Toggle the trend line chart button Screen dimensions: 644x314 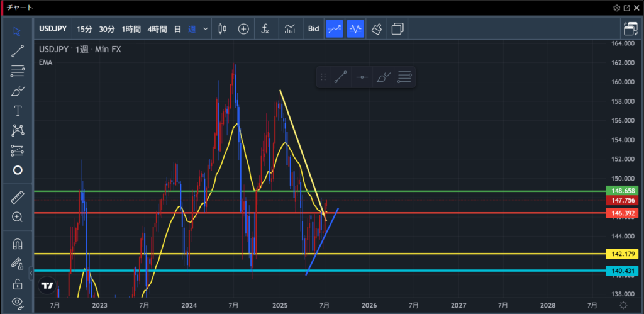pos(335,29)
